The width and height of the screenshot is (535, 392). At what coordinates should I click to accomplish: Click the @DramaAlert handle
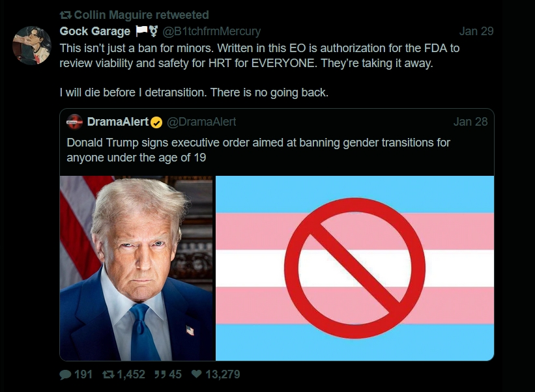[201, 122]
